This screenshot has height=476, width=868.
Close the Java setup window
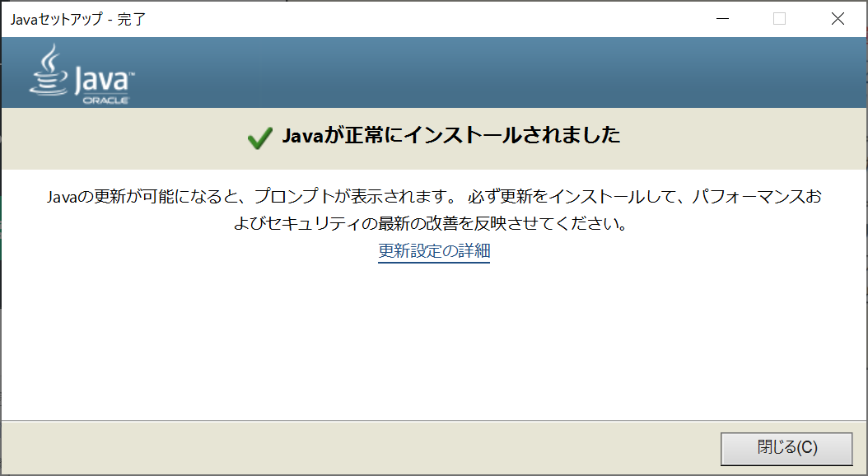pyautogui.click(x=838, y=19)
